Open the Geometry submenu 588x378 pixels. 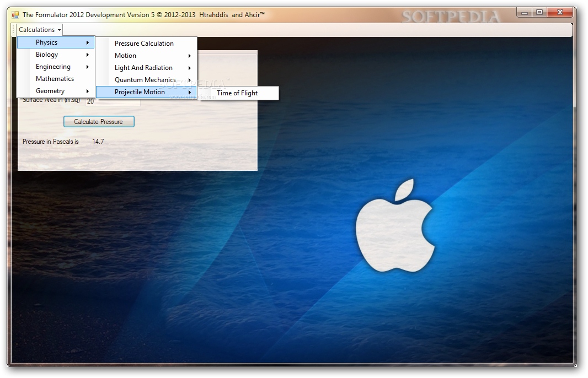[56, 91]
